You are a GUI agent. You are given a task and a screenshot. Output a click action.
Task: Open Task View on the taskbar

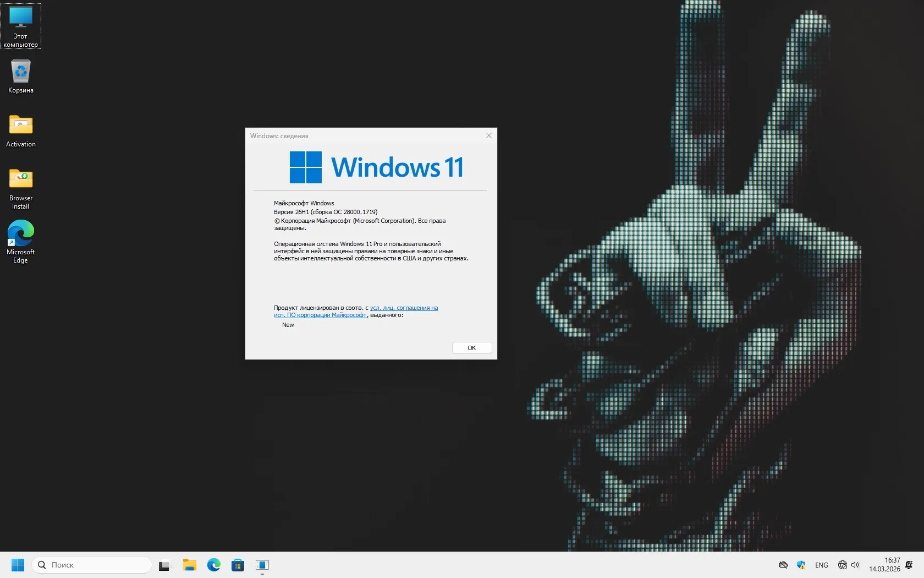(165, 565)
